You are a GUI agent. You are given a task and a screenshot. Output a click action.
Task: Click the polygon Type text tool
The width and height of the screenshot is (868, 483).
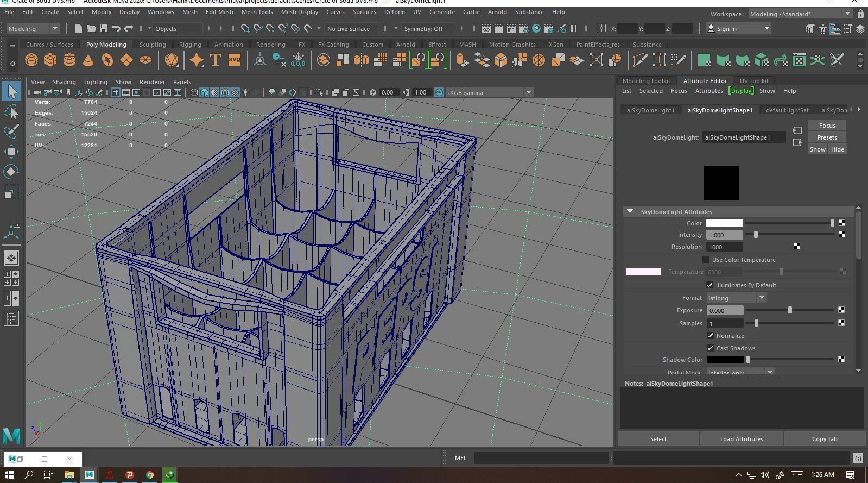[x=216, y=60]
